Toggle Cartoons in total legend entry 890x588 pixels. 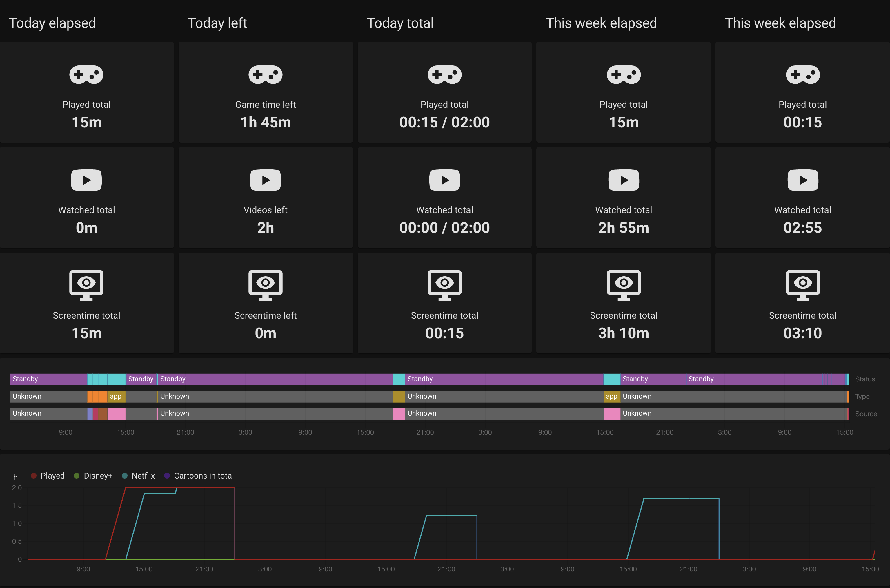tap(199, 476)
